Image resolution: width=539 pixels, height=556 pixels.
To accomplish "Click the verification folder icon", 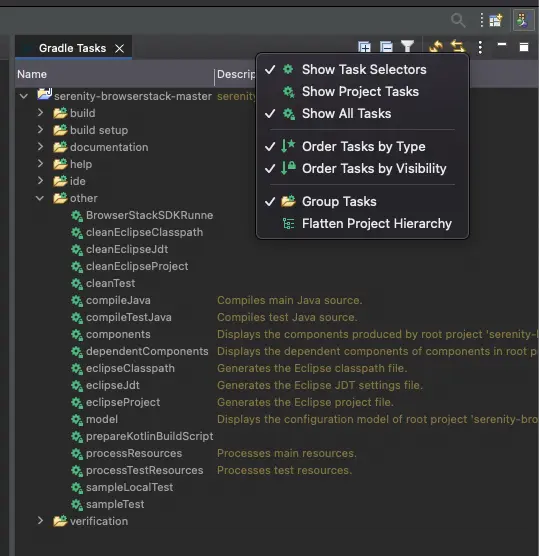I will click(60, 521).
